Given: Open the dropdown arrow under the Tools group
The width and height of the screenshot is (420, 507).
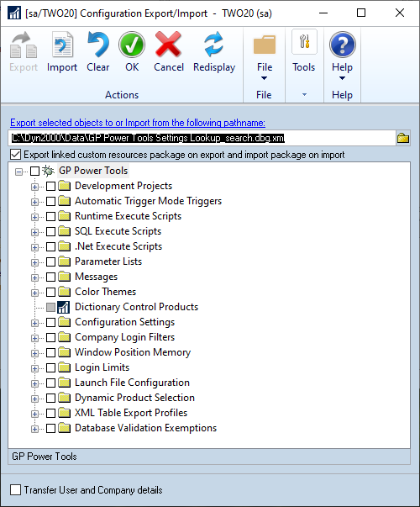Looking at the screenshot, I should [304, 95].
